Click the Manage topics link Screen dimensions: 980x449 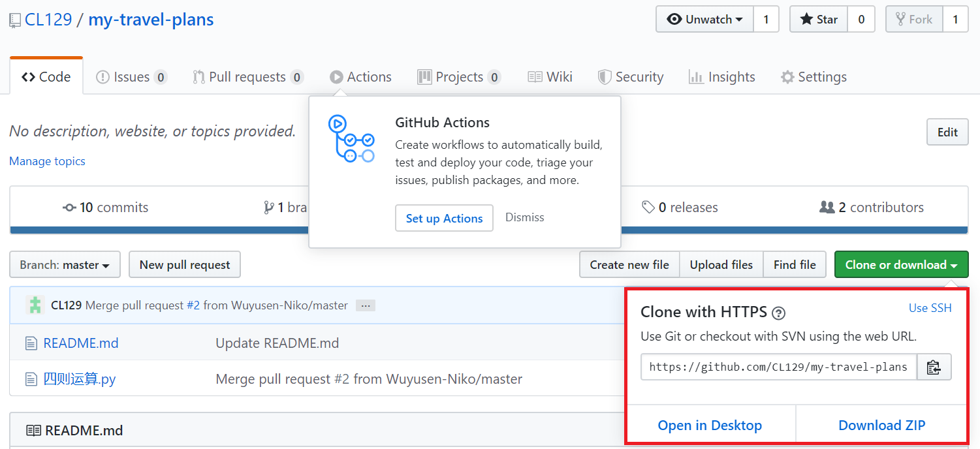(47, 161)
